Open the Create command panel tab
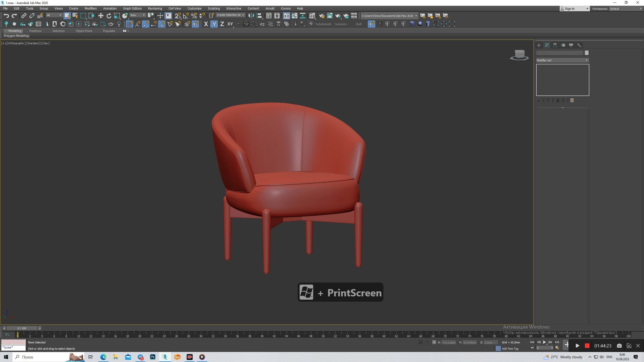Image resolution: width=644 pixels, height=362 pixels. coord(539,45)
